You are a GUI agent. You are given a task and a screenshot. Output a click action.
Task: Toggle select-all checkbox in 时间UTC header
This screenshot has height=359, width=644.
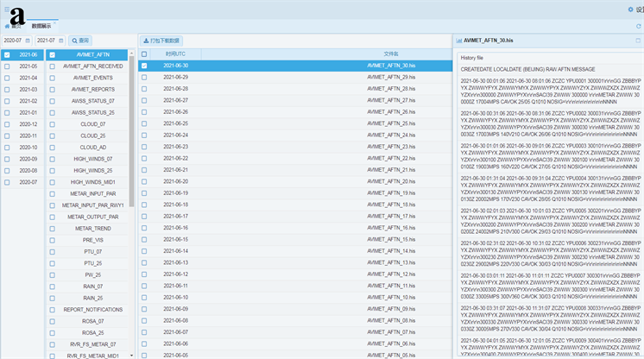144,54
